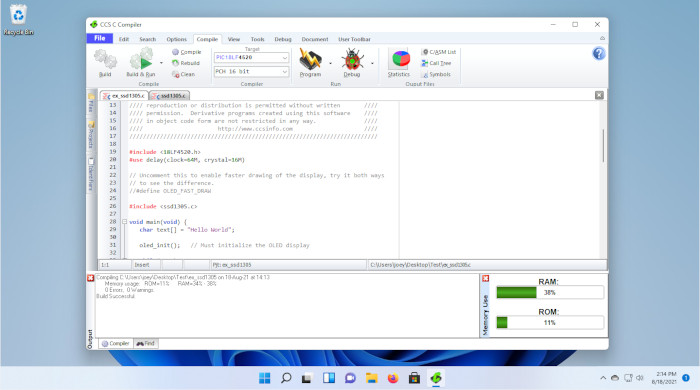Click the Compile button in ribbon

(187, 52)
